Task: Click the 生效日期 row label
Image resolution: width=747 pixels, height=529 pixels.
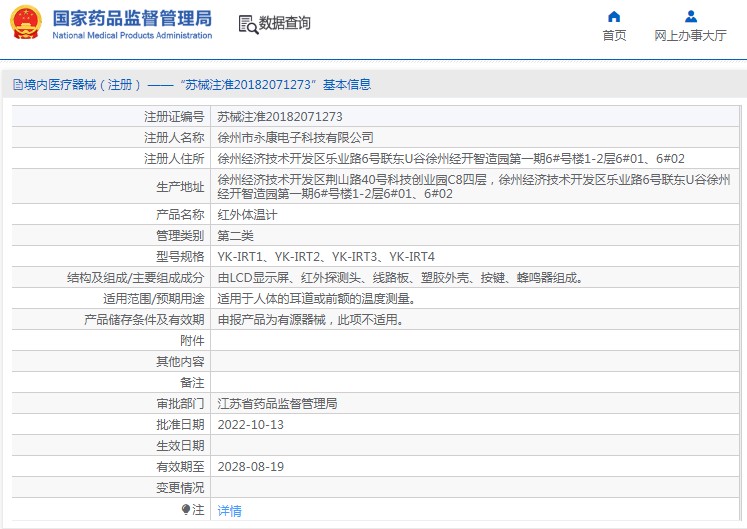Action: point(180,446)
